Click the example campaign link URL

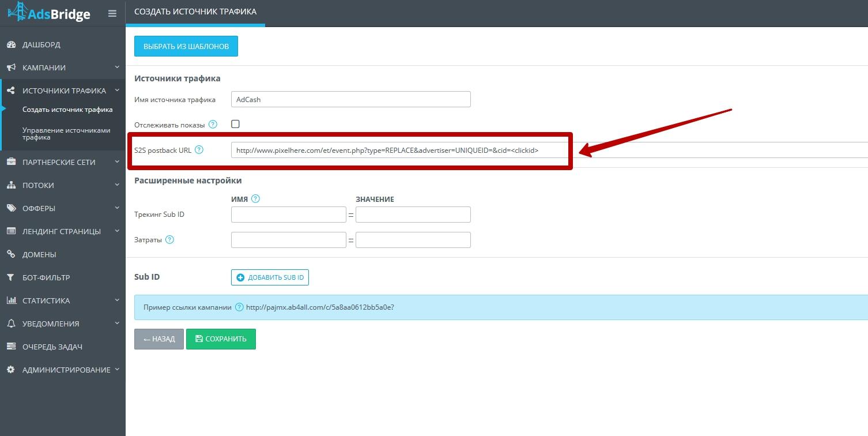(x=320, y=307)
